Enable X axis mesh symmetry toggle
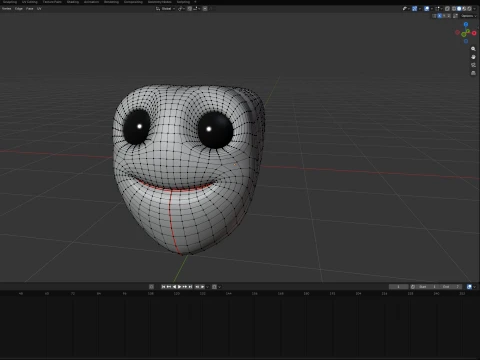 (439, 16)
